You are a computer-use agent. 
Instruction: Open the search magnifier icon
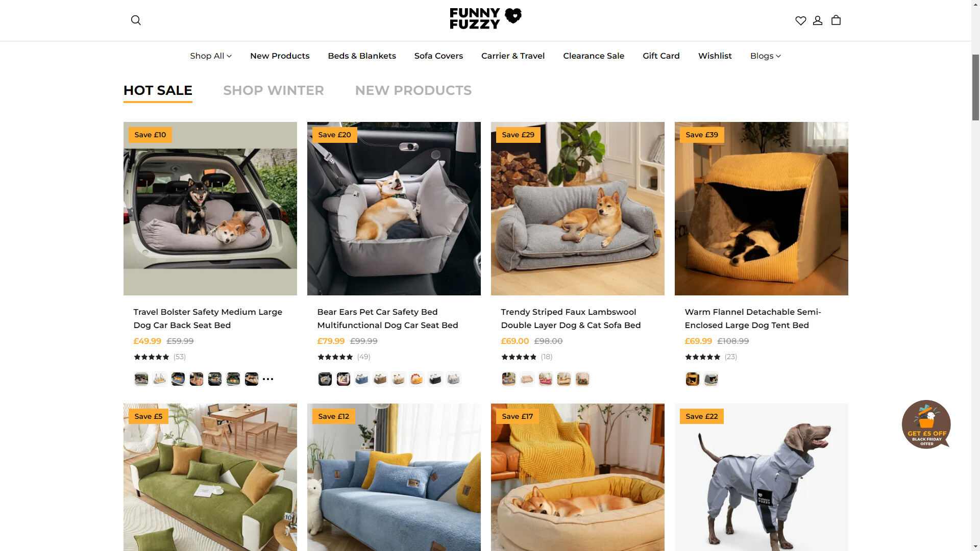(x=136, y=20)
